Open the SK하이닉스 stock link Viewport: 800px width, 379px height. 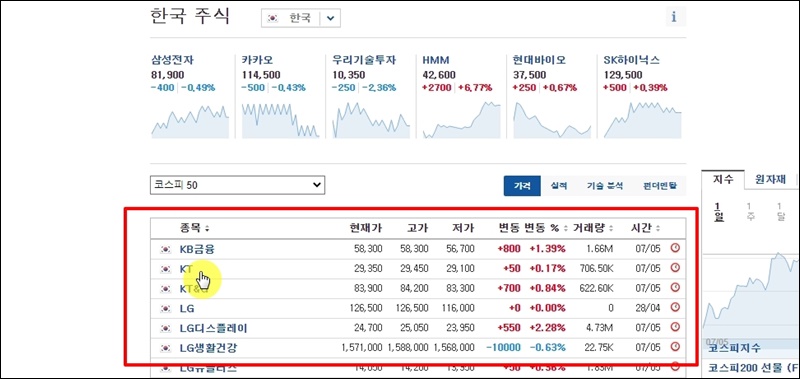pyautogui.click(x=632, y=60)
